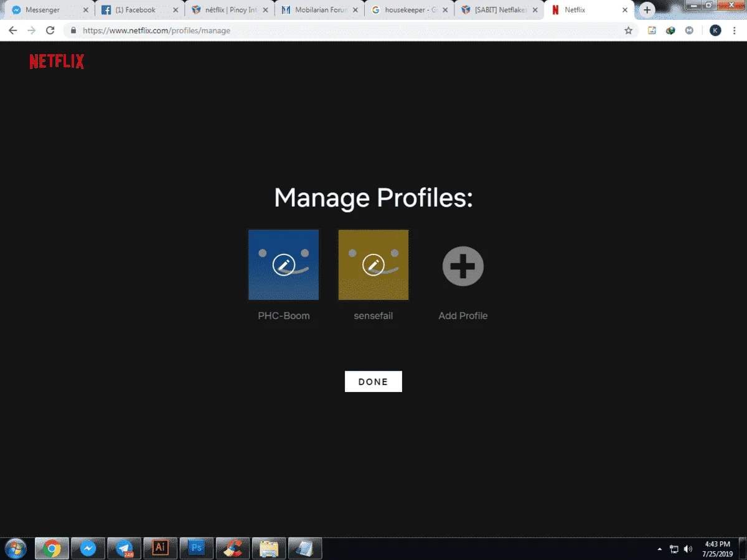This screenshot has height=560, width=747.
Task: Go forward in browser history
Action: (x=32, y=30)
